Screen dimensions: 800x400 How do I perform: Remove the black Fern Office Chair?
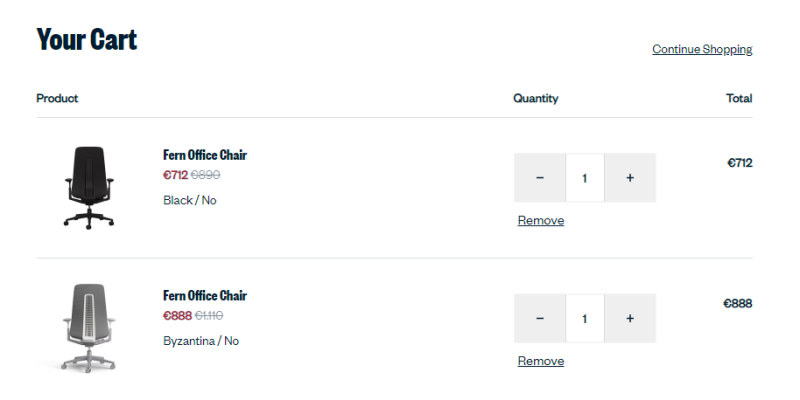(541, 220)
